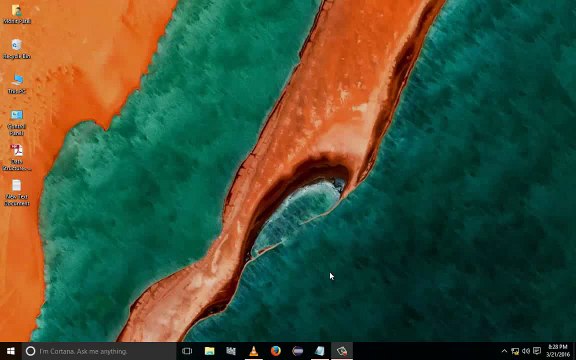Open the Windows Start menu
This screenshot has height=360, width=576.
(x=11, y=351)
